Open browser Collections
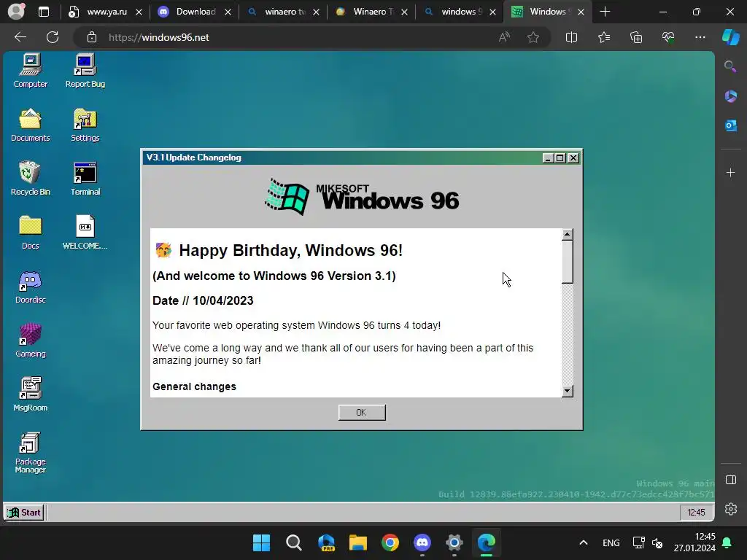 pyautogui.click(x=636, y=37)
